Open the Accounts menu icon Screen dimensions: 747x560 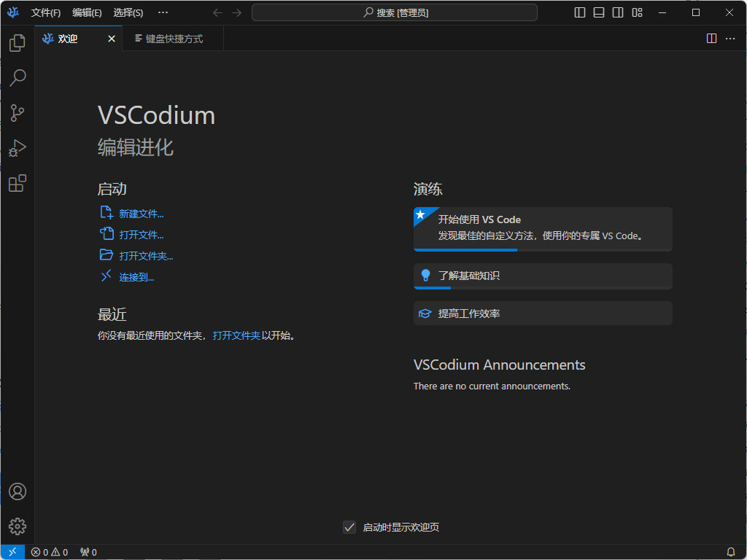(x=18, y=491)
